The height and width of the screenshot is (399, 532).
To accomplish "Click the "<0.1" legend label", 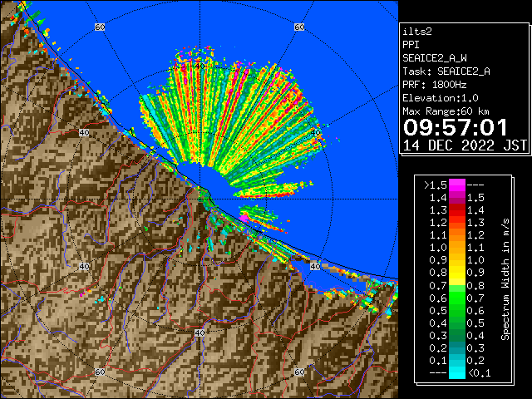I will [x=479, y=373].
